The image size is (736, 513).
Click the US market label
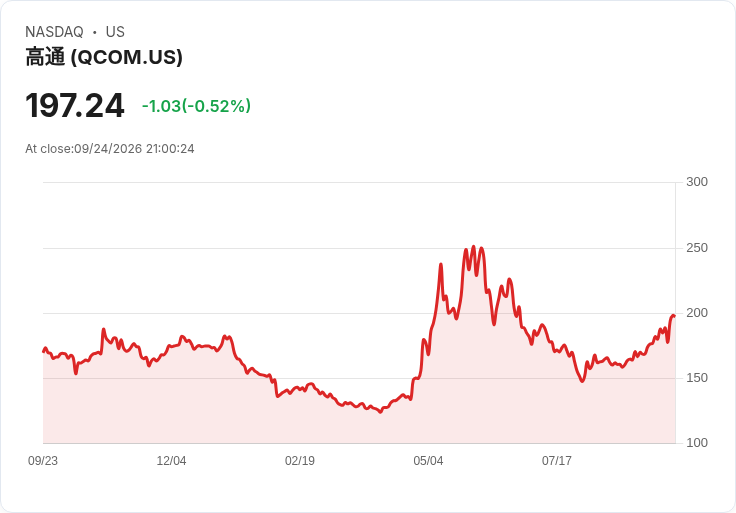[115, 32]
